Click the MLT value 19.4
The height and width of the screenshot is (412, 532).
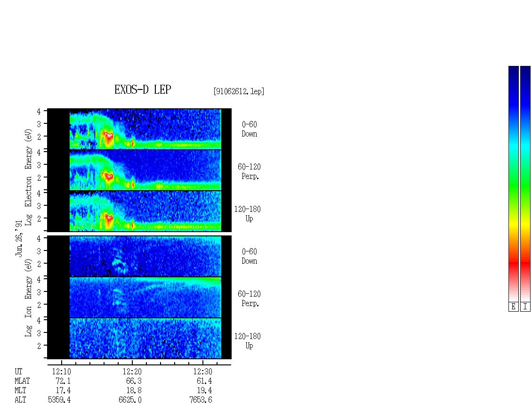point(205,391)
